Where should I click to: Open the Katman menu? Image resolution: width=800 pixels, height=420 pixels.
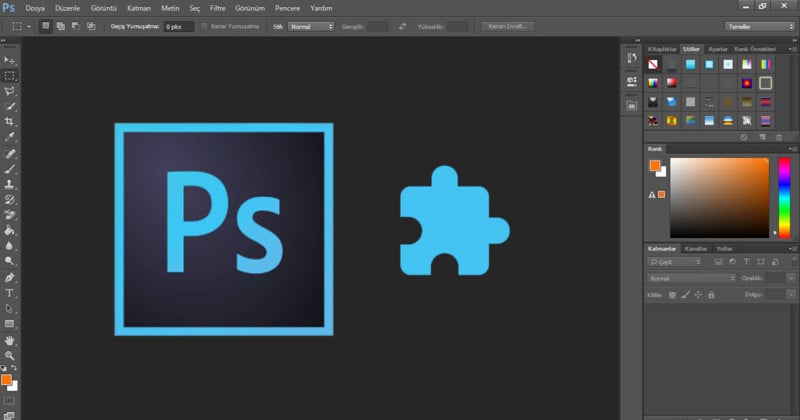(x=139, y=8)
